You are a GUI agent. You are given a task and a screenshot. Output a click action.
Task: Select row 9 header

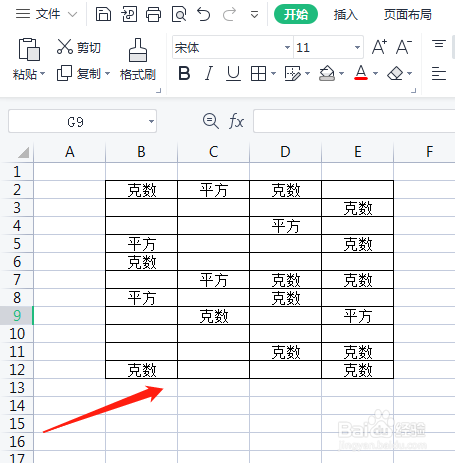coord(17,315)
